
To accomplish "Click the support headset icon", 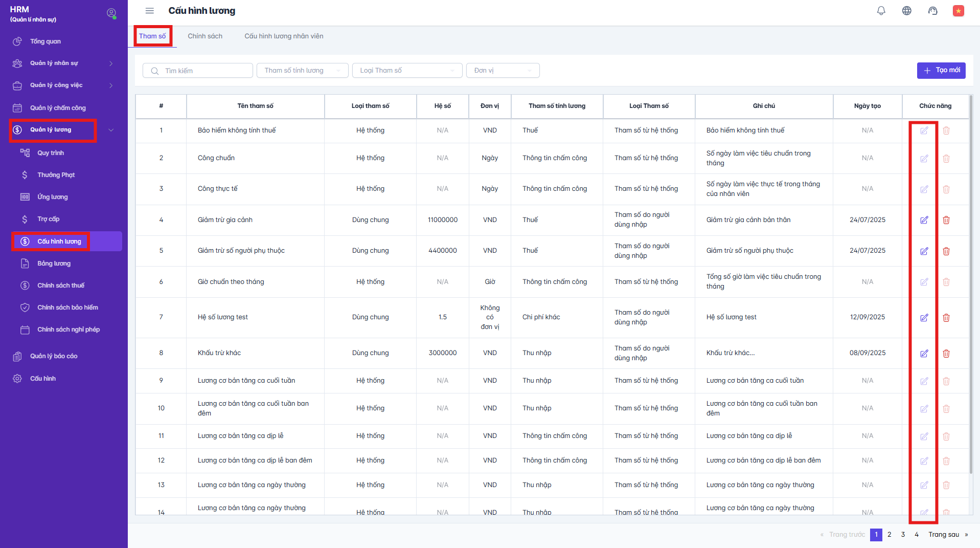I will click(932, 11).
